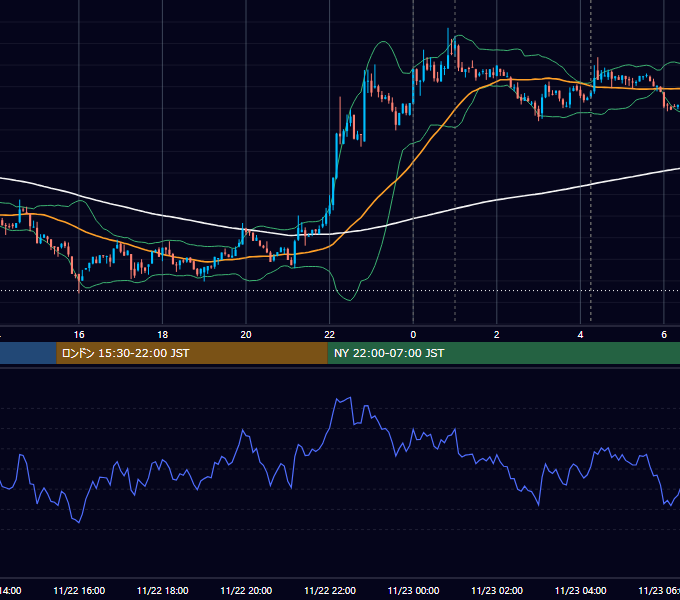Image resolution: width=680 pixels, height=600 pixels.
Task: Click the 11/23 00:00 date label
Action: point(413,590)
